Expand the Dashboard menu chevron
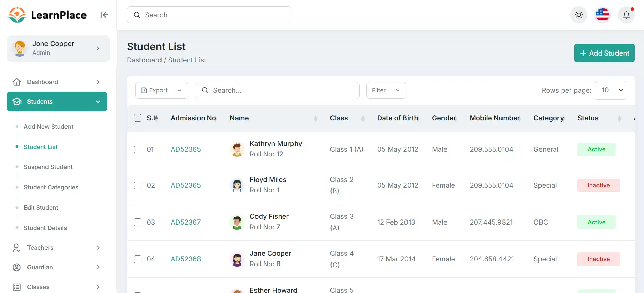 point(98,82)
